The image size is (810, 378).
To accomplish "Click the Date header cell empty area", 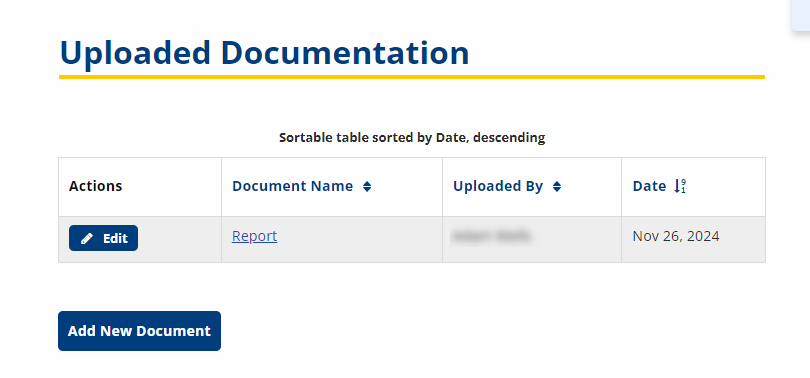I will point(726,187).
